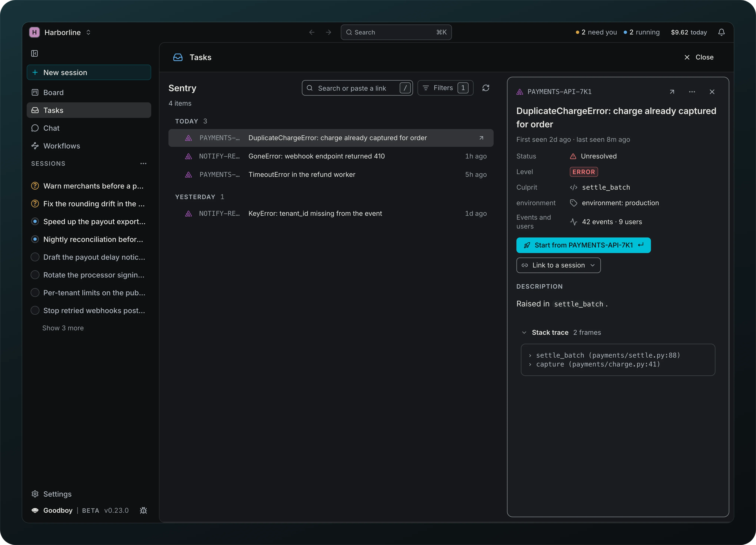Open the Filters menu
Viewport: 756px width, 545px height.
(445, 88)
